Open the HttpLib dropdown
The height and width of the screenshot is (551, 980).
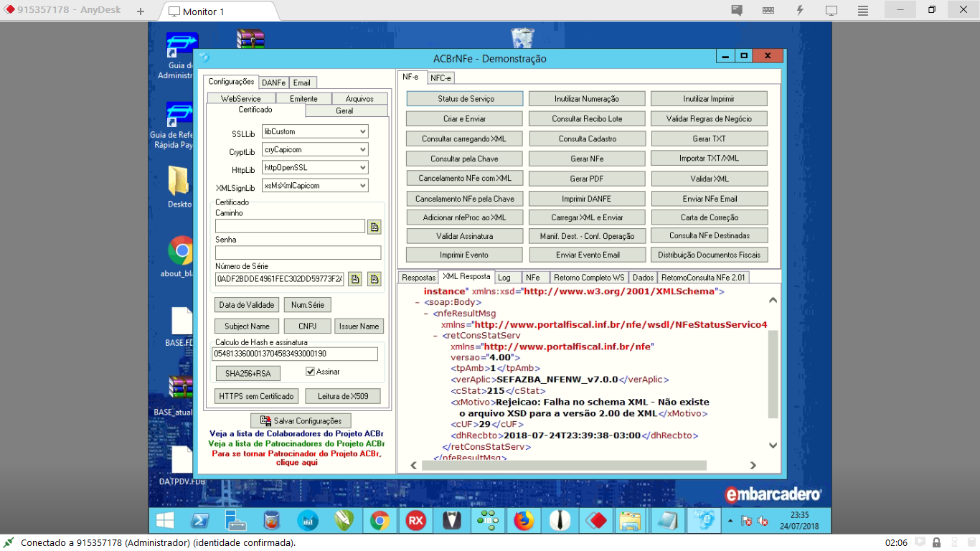[362, 168]
